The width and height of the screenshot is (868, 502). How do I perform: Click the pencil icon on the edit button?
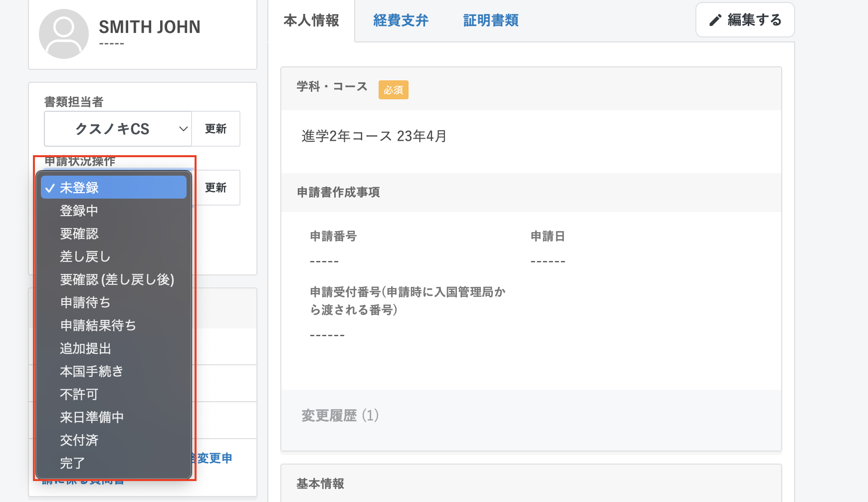(715, 20)
